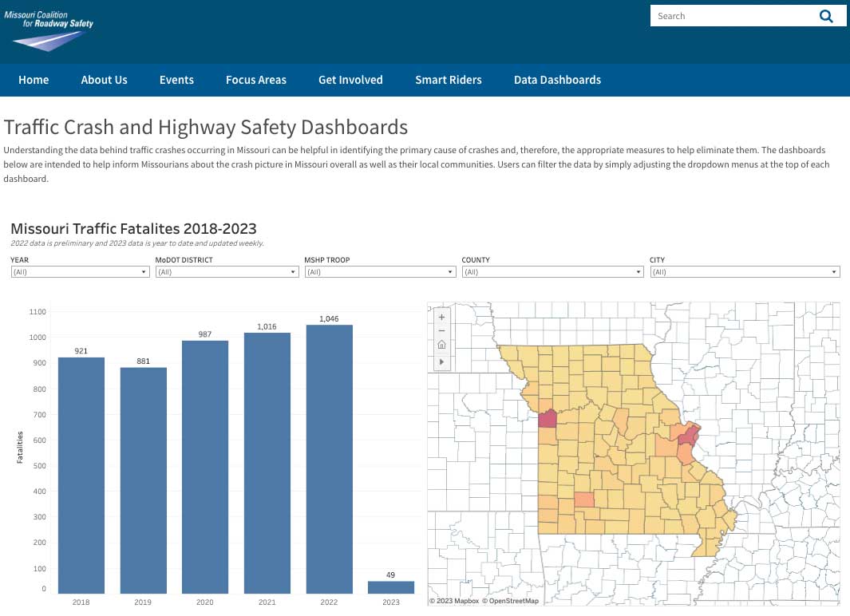Open the Events menu item
The height and width of the screenshot is (616, 850).
pyautogui.click(x=176, y=80)
